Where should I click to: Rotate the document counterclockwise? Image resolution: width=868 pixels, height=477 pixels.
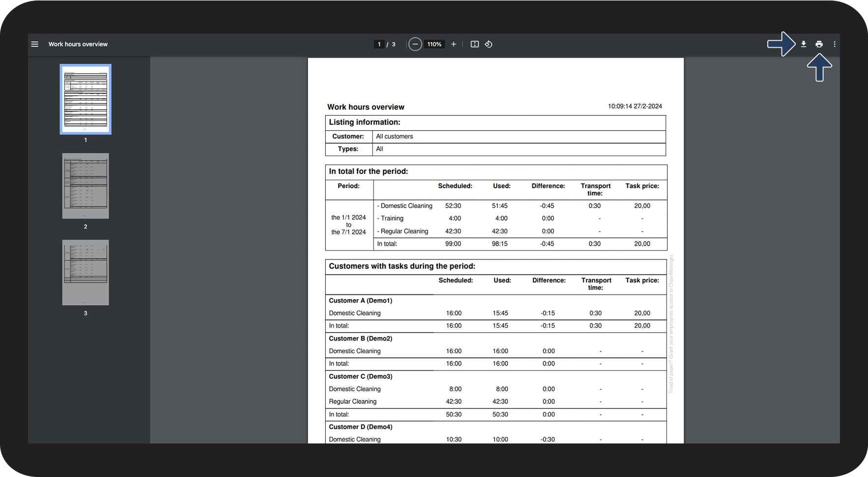[488, 44]
